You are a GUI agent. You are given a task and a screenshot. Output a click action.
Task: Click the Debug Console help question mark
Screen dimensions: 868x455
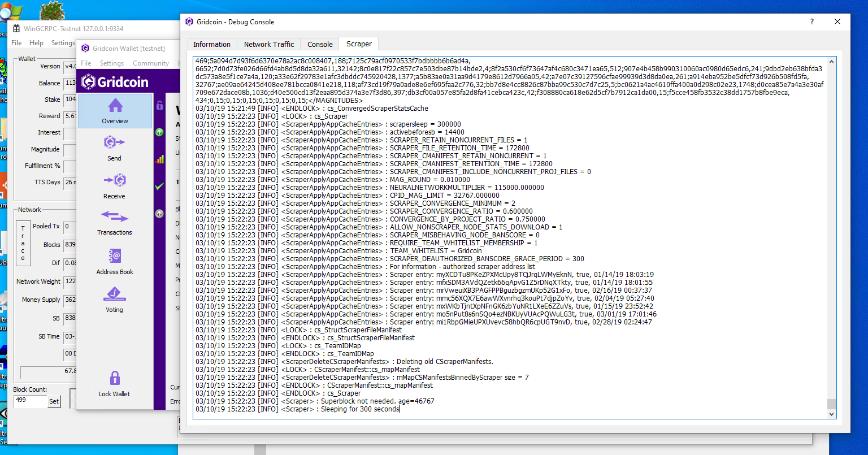(x=812, y=22)
